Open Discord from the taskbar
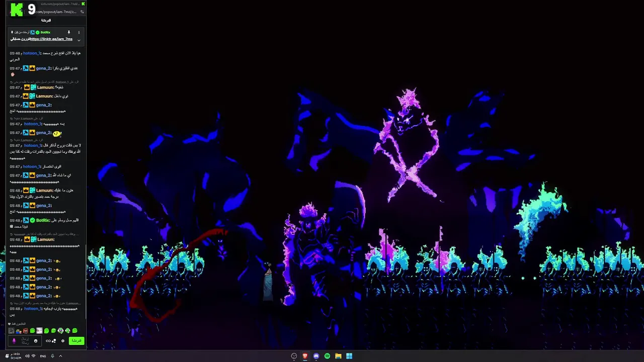Viewport: 644px width, 362px height. [x=316, y=356]
